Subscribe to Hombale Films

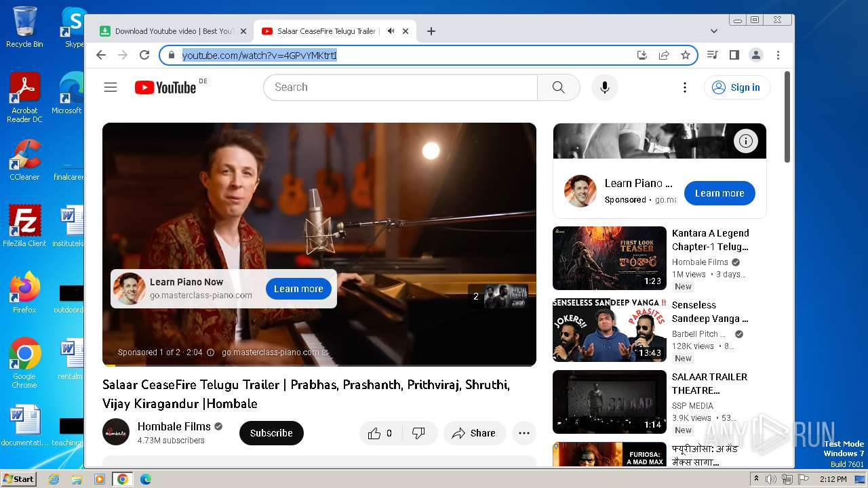pos(271,433)
